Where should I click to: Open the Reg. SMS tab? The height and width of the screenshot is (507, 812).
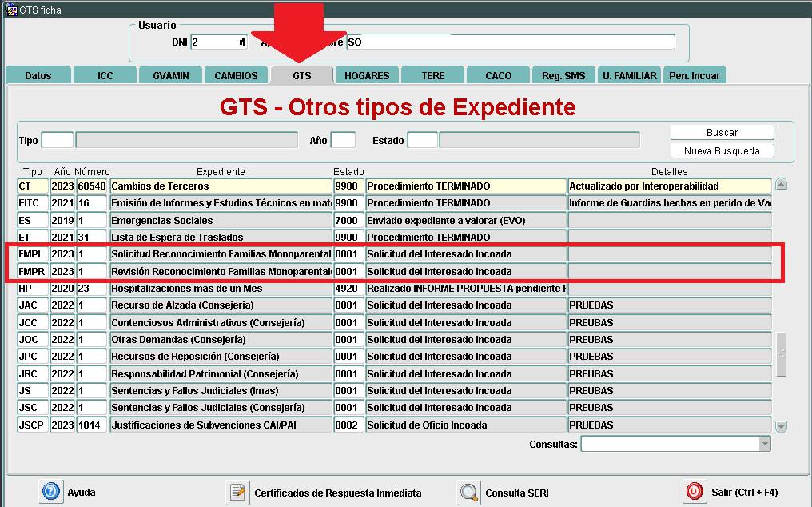pos(563,75)
